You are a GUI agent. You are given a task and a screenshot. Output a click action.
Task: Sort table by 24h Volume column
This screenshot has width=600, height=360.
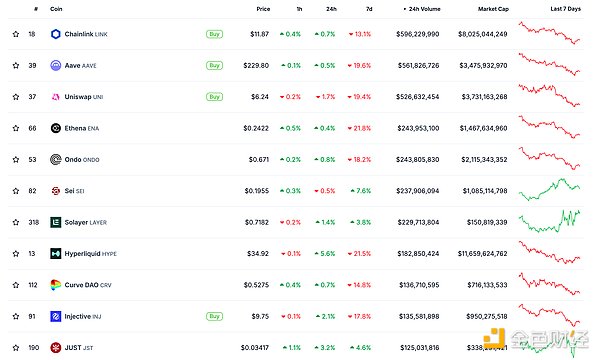[422, 9]
